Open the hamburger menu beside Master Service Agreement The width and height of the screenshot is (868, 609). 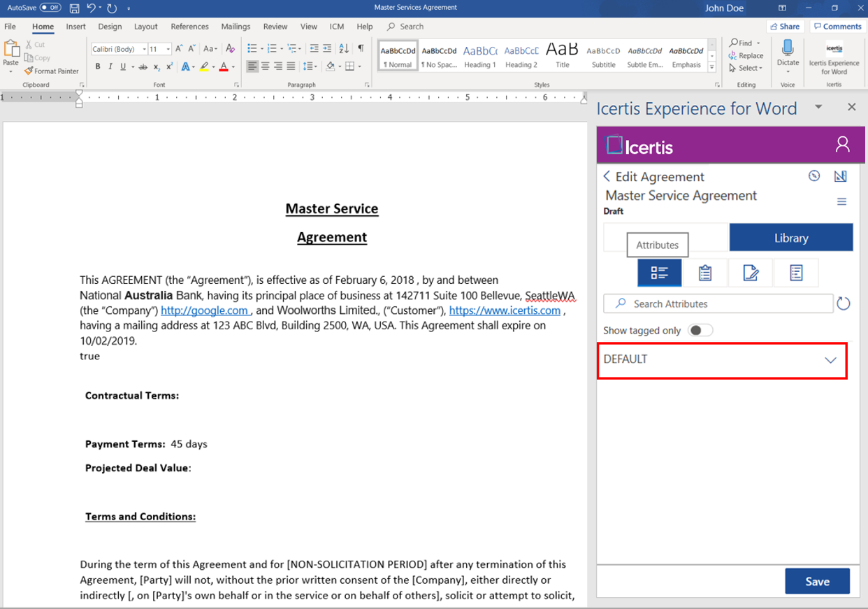tap(841, 201)
